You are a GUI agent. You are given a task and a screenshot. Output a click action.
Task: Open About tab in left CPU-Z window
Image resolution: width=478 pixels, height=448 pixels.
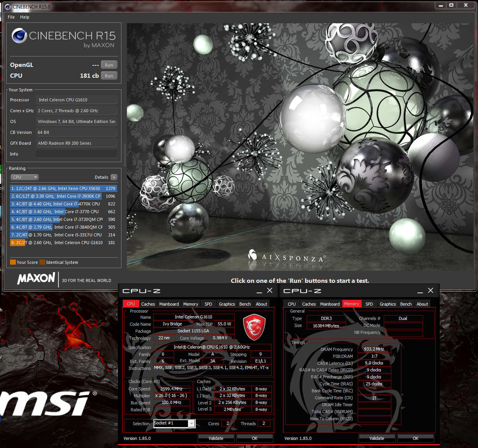click(261, 304)
